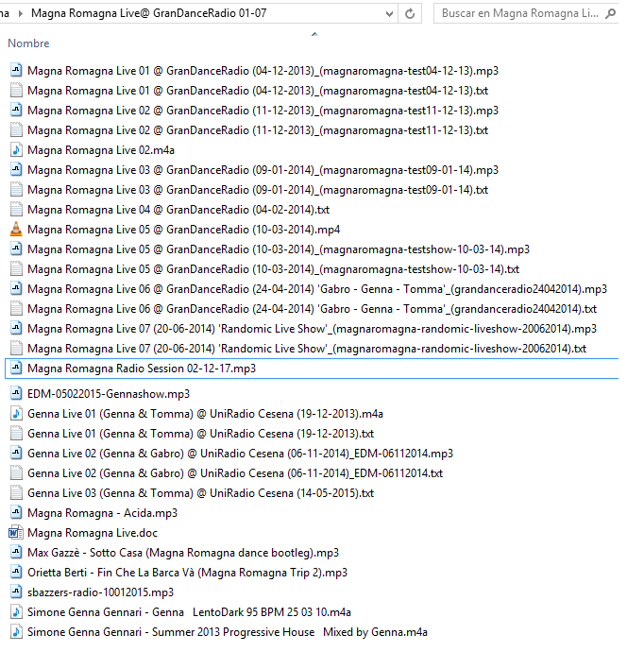Click the txt icon of Live 07 Randomic Live Show
This screenshot has width=644, height=652.
16,349
